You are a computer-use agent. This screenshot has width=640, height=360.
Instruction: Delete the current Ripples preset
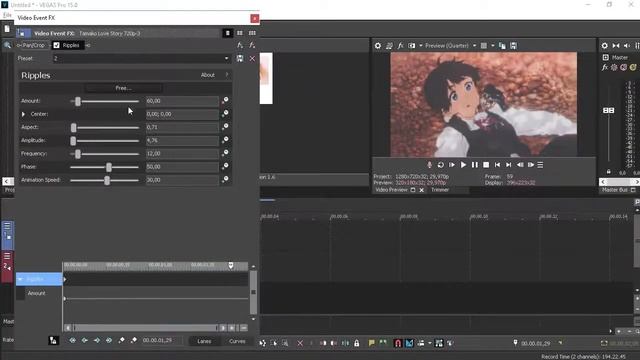click(252, 59)
